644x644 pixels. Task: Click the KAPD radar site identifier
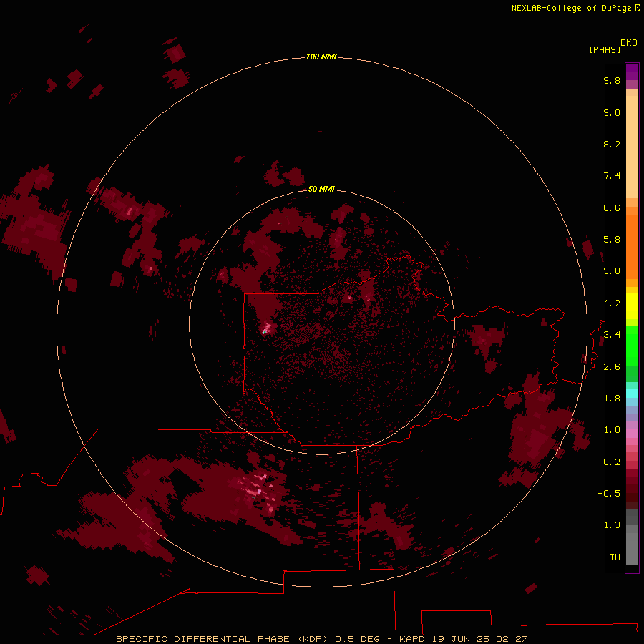tap(412, 639)
